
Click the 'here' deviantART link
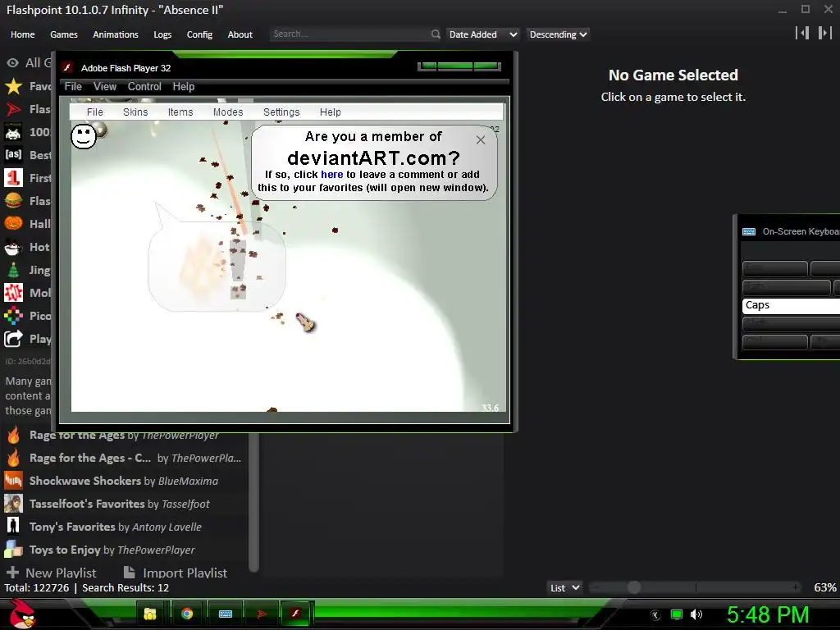click(x=331, y=175)
